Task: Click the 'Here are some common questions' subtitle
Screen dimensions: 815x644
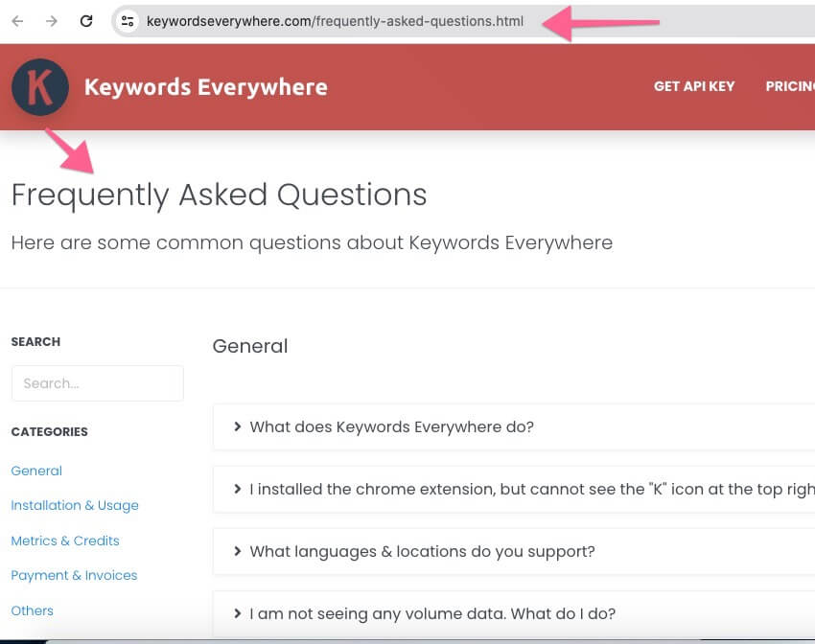Action: [x=312, y=243]
